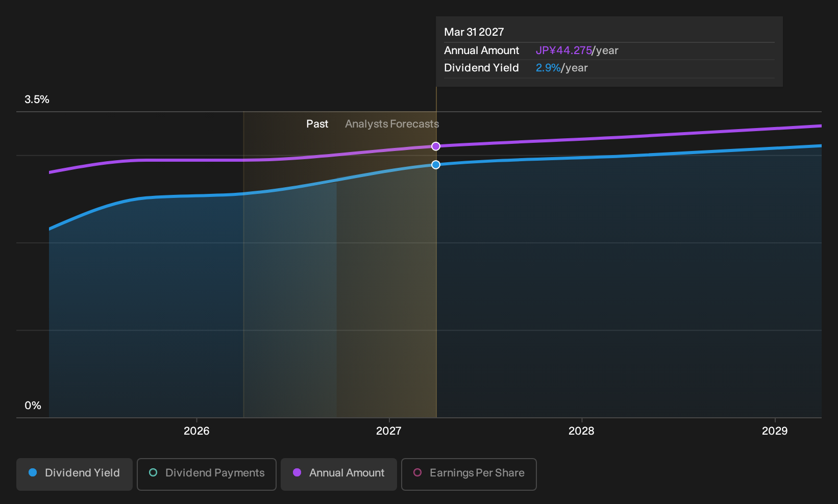Click the Past region label
838x504 pixels.
pos(317,124)
